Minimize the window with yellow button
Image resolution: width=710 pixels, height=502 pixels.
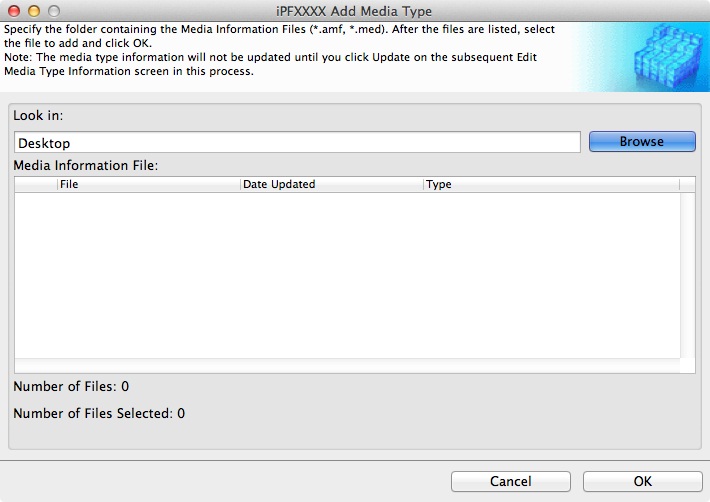point(34,11)
